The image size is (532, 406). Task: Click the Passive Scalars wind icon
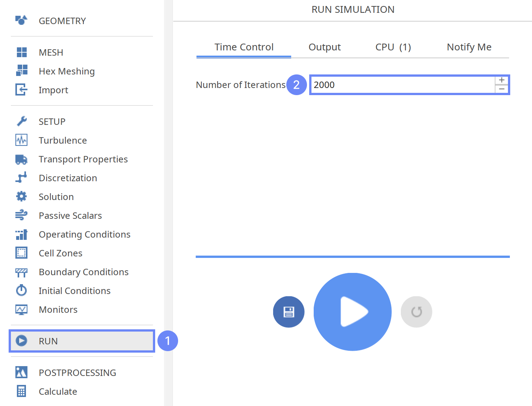[x=21, y=215]
